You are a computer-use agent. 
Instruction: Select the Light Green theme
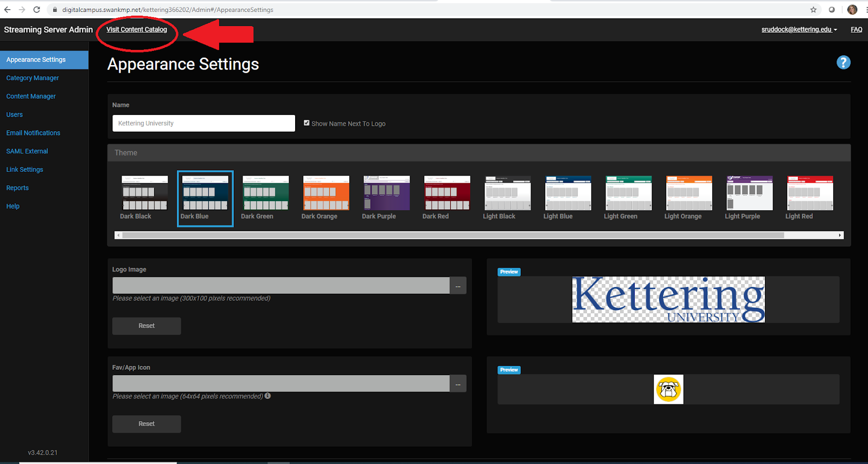[628, 198]
